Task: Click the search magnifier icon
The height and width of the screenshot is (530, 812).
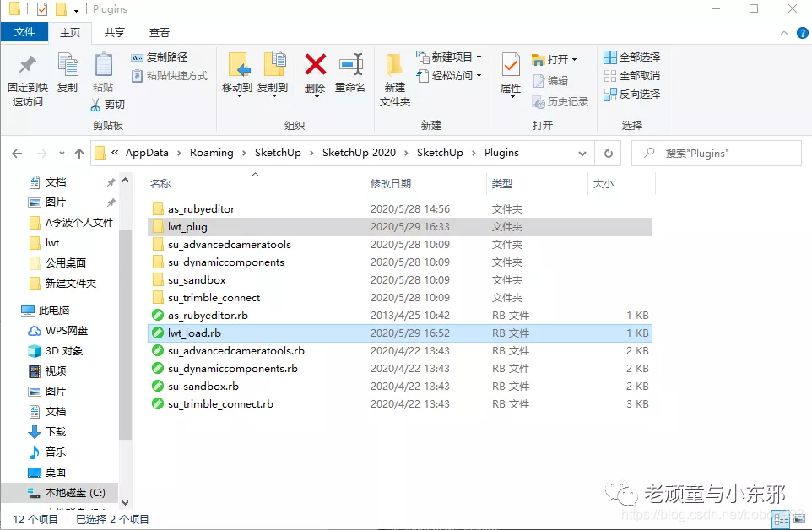Action: coord(649,154)
